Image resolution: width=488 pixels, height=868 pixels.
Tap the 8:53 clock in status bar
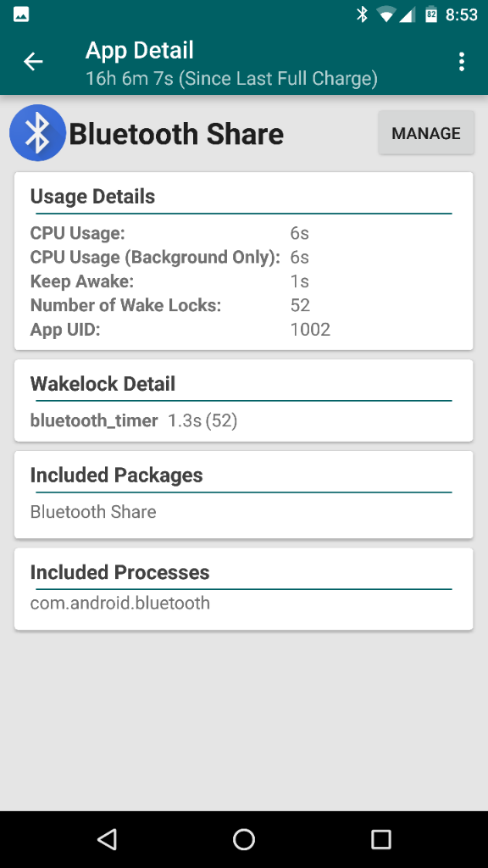(462, 15)
